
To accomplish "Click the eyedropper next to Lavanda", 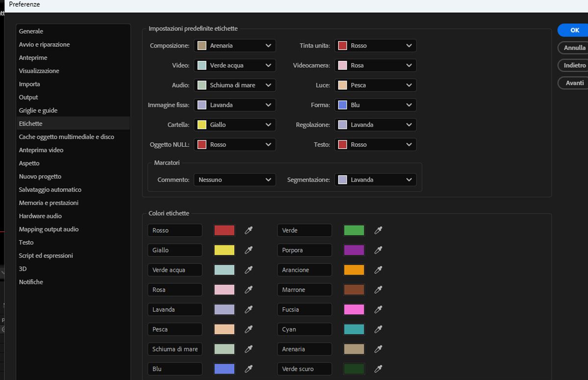I will 248,309.
